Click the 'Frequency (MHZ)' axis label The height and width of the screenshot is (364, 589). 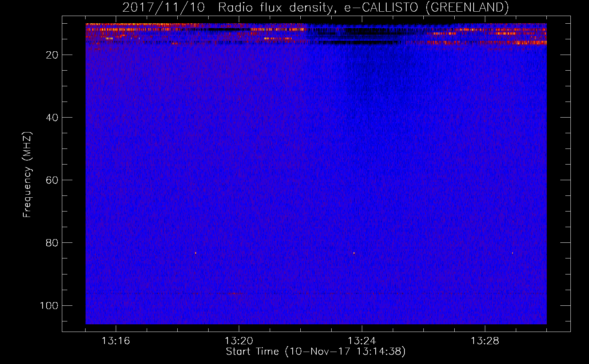pyautogui.click(x=27, y=175)
